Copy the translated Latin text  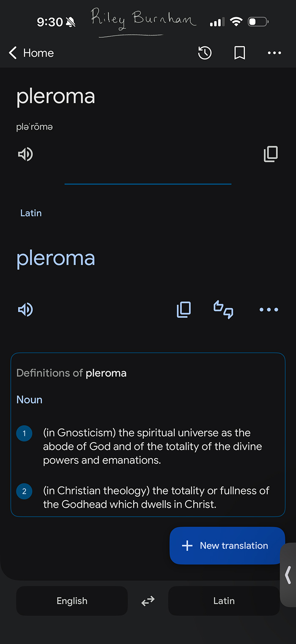[x=184, y=310]
